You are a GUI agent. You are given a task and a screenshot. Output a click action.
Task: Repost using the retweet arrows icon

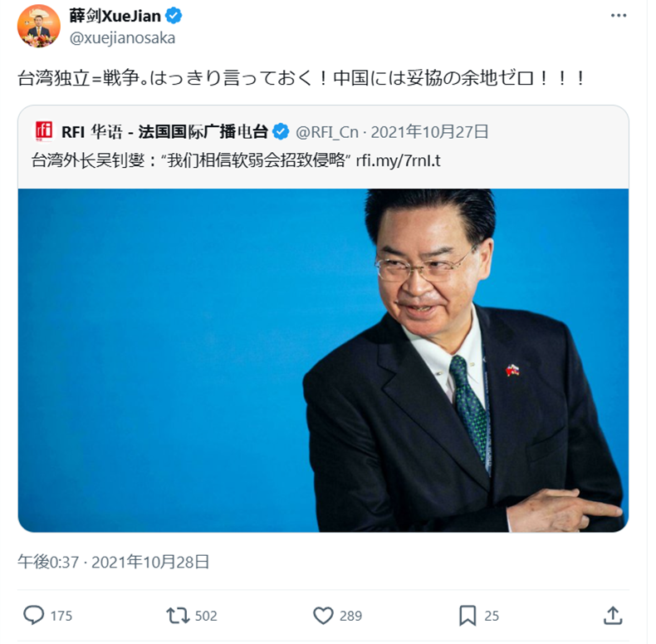(x=179, y=616)
